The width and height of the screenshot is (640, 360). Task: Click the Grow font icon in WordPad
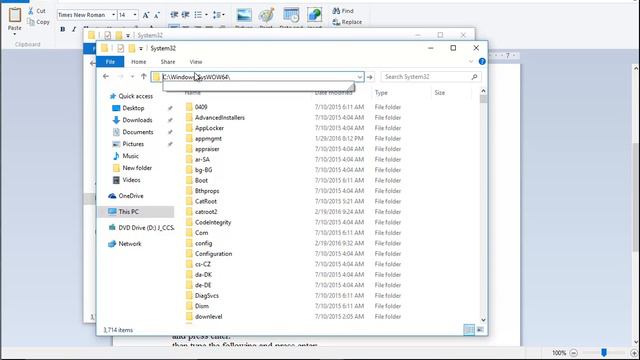146,15
